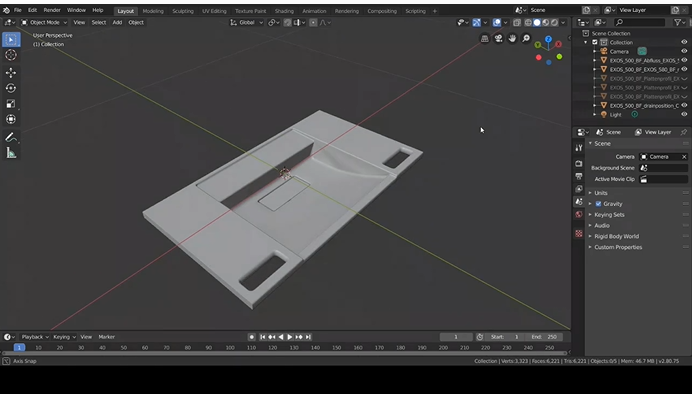Choose the Move tool
This screenshot has width=692, height=394.
tap(11, 73)
